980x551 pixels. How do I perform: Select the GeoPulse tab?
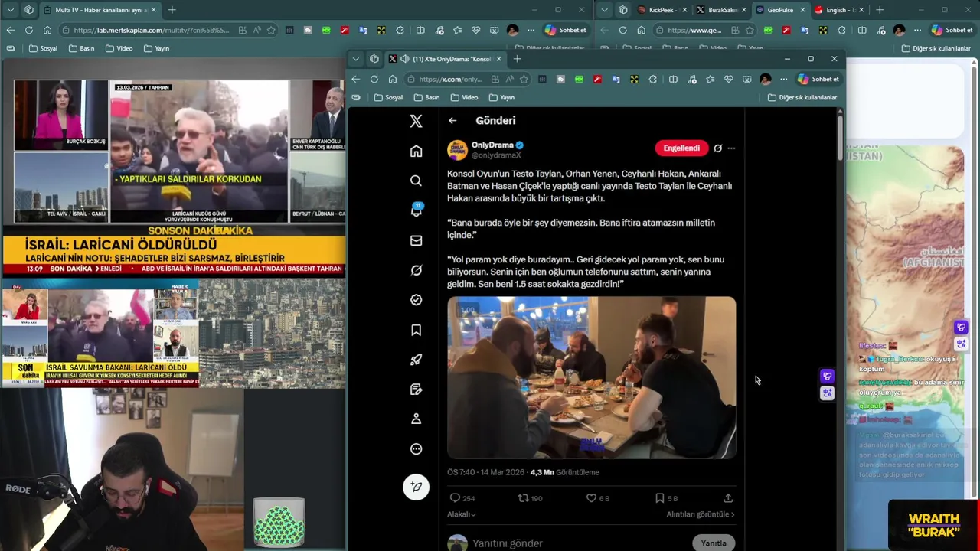780,10
